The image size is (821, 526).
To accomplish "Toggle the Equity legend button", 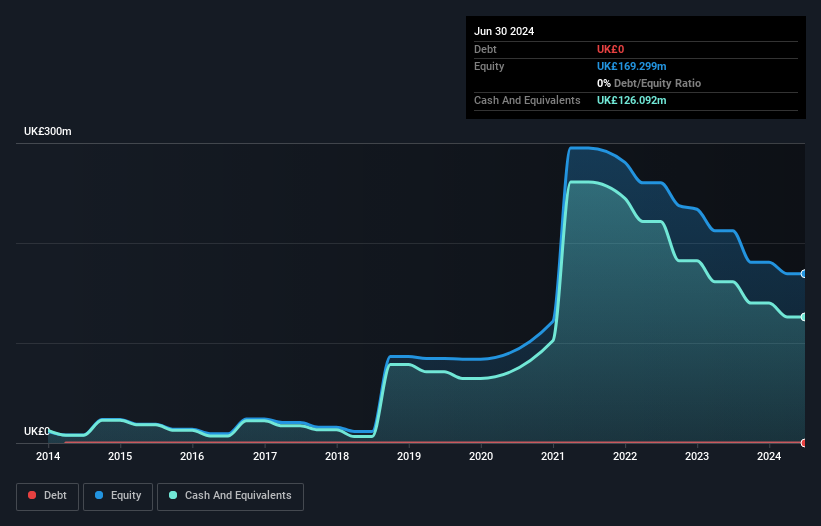I will click(x=118, y=496).
